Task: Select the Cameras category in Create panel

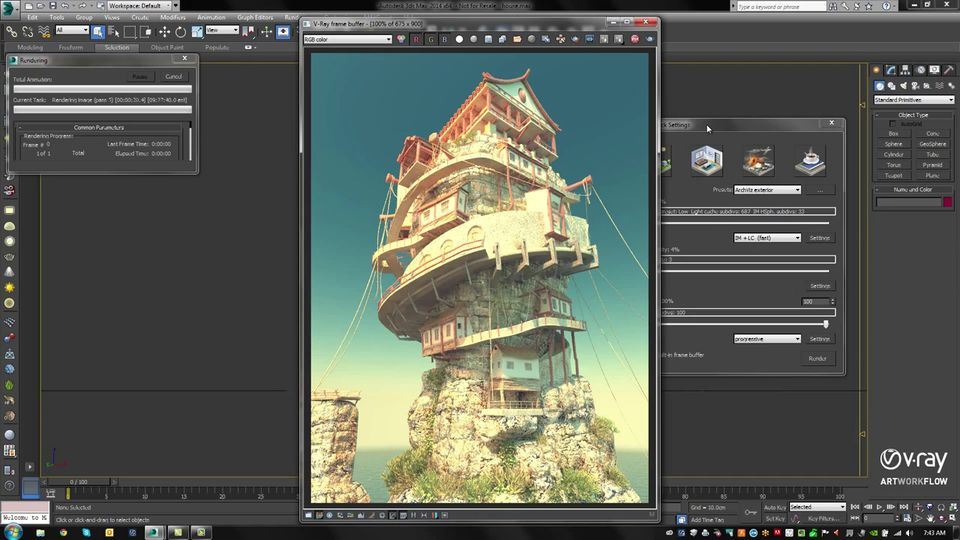Action: point(915,86)
